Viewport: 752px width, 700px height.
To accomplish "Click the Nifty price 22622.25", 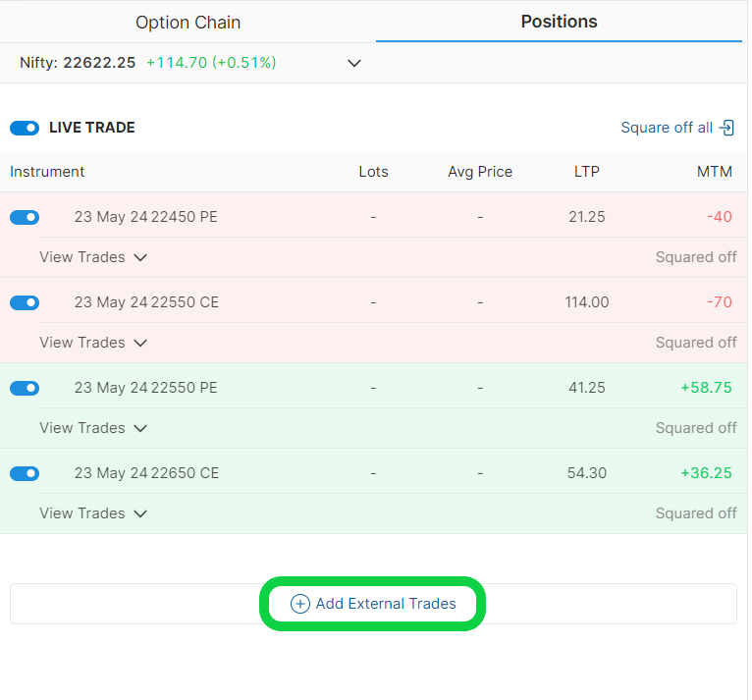I will coord(99,63).
